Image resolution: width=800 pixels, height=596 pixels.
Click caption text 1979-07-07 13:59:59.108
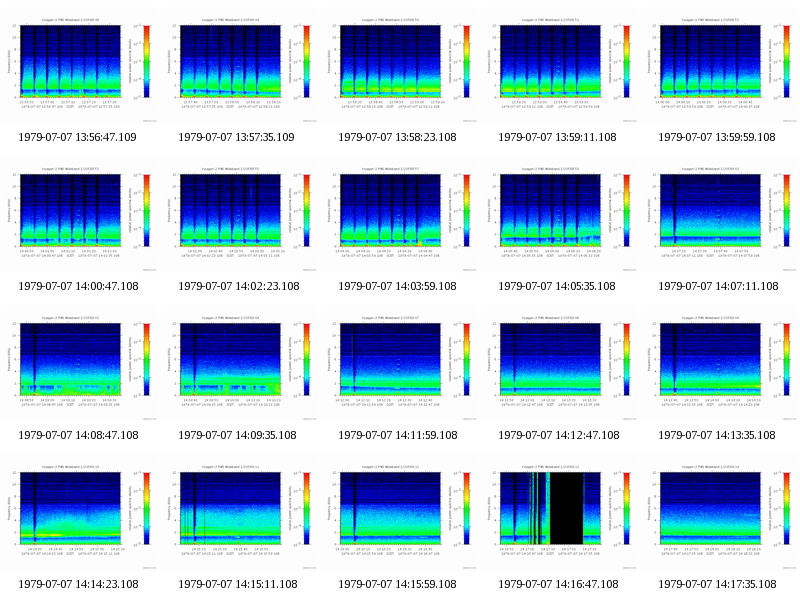click(717, 137)
